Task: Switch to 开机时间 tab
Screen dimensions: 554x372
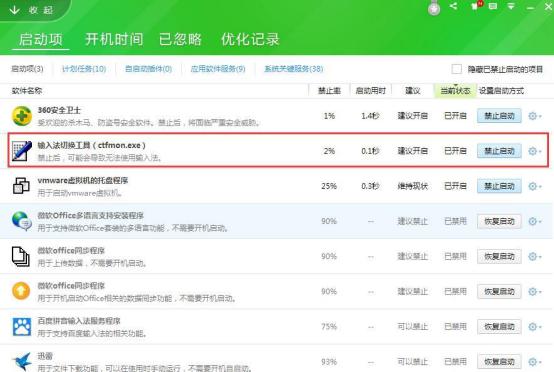Action: click(114, 39)
